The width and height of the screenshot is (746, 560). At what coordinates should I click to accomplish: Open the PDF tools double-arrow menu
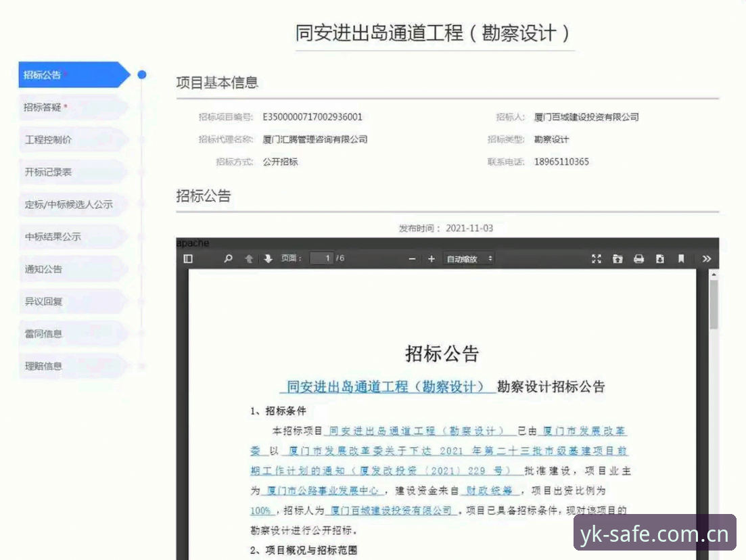click(x=707, y=258)
